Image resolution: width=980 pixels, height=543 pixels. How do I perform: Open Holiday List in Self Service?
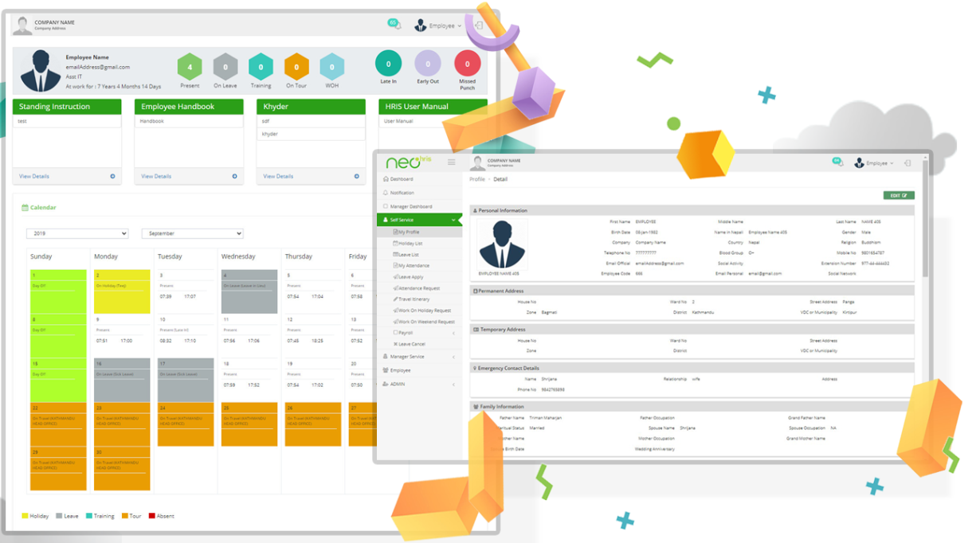pos(410,244)
